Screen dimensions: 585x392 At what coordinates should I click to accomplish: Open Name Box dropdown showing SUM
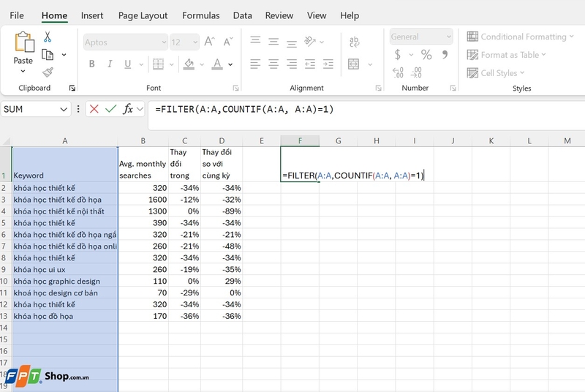[x=64, y=109]
